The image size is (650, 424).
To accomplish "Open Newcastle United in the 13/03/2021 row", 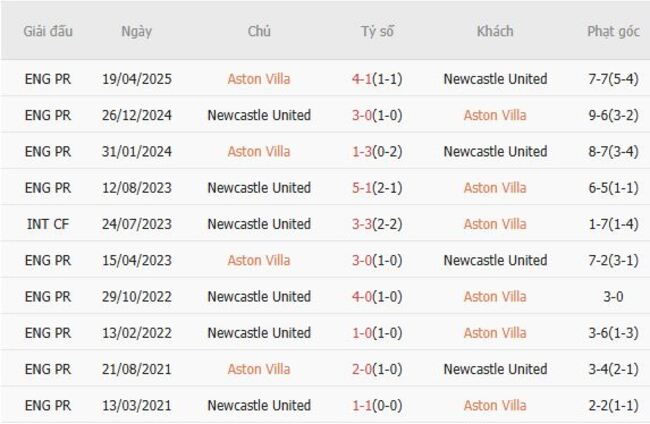I will click(259, 405).
